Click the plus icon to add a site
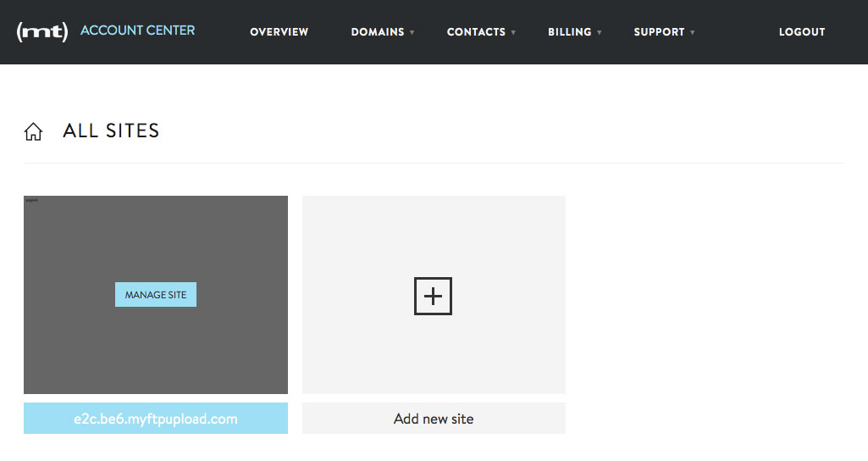This screenshot has height=461, width=868. point(433,296)
